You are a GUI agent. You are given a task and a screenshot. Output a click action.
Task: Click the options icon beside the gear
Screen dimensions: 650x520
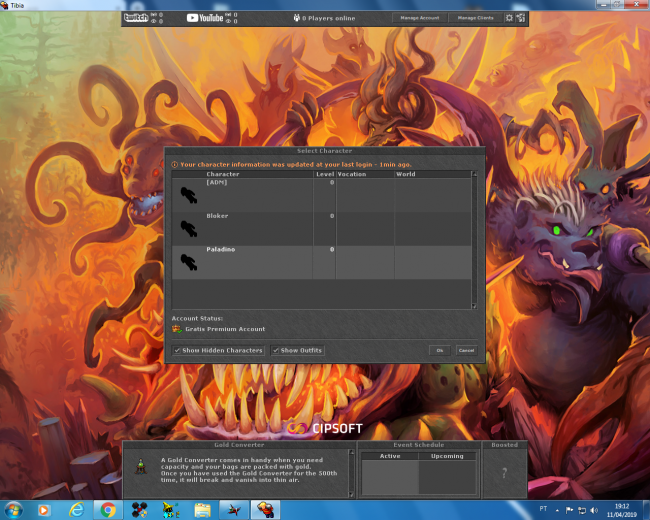[521, 18]
